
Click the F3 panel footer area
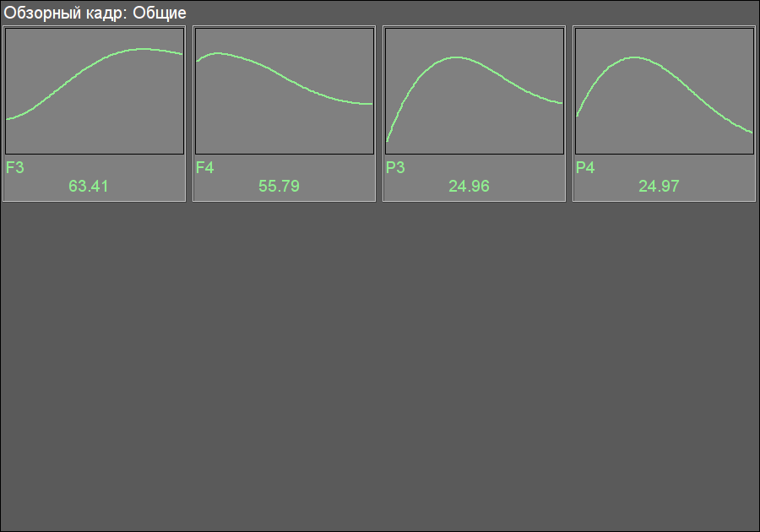(x=95, y=177)
